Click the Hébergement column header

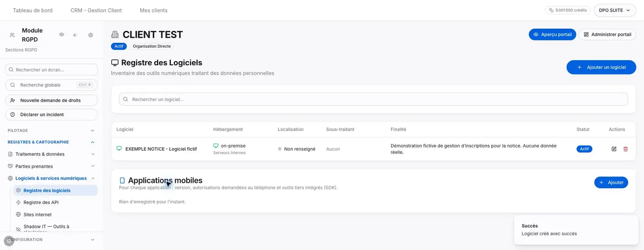tap(228, 130)
